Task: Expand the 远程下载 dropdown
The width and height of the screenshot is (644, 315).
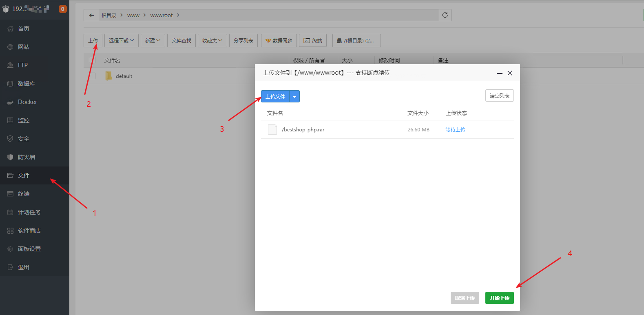Action: click(121, 40)
